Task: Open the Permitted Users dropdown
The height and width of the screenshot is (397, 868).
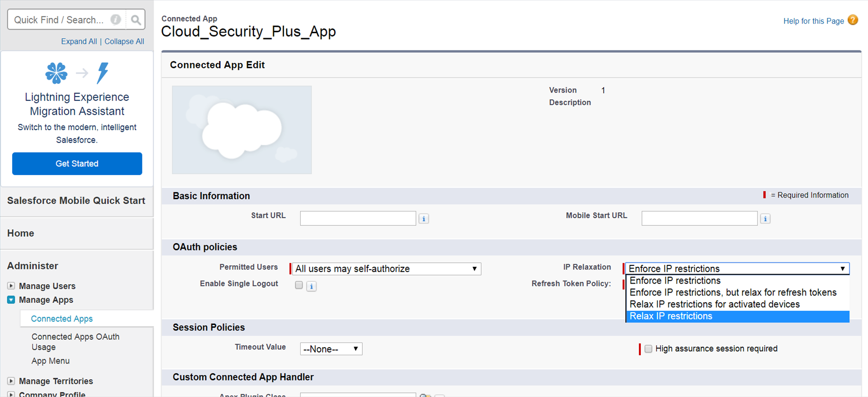Action: (386, 269)
